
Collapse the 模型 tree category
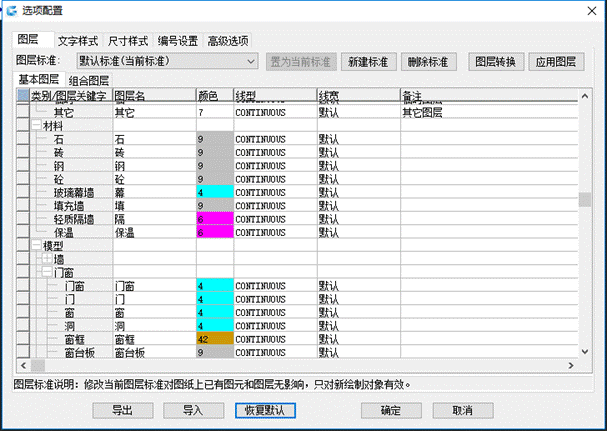[37, 245]
